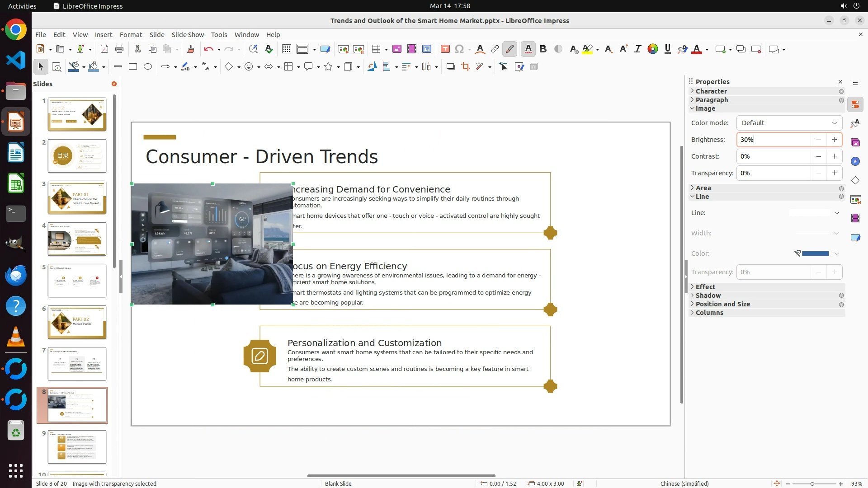
Task: Click the Ellipse drawing tool
Action: click(148, 67)
